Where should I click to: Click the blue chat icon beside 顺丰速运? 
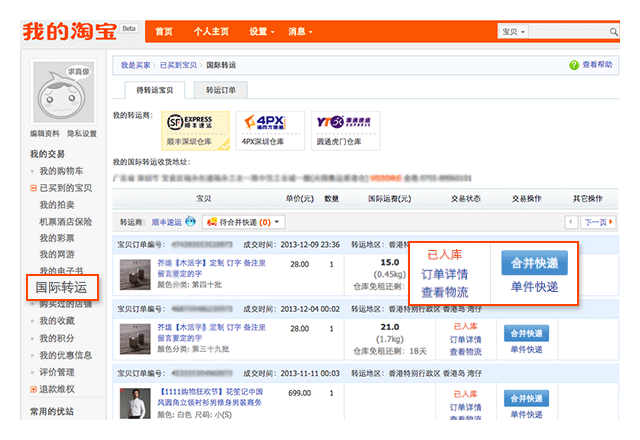(190, 222)
